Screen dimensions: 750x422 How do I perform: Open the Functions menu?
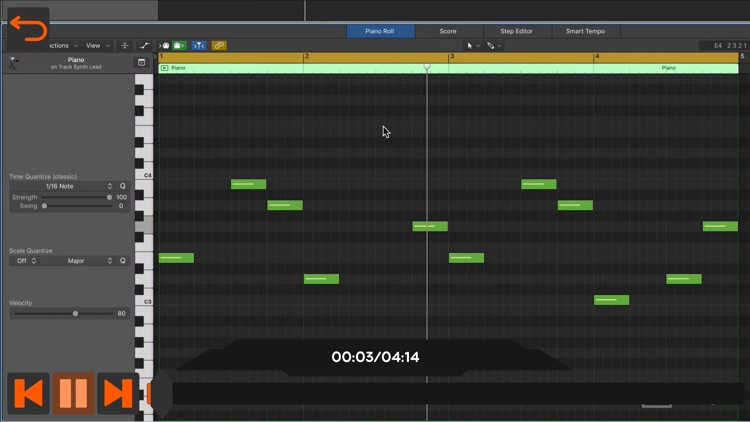pyautogui.click(x=62, y=45)
